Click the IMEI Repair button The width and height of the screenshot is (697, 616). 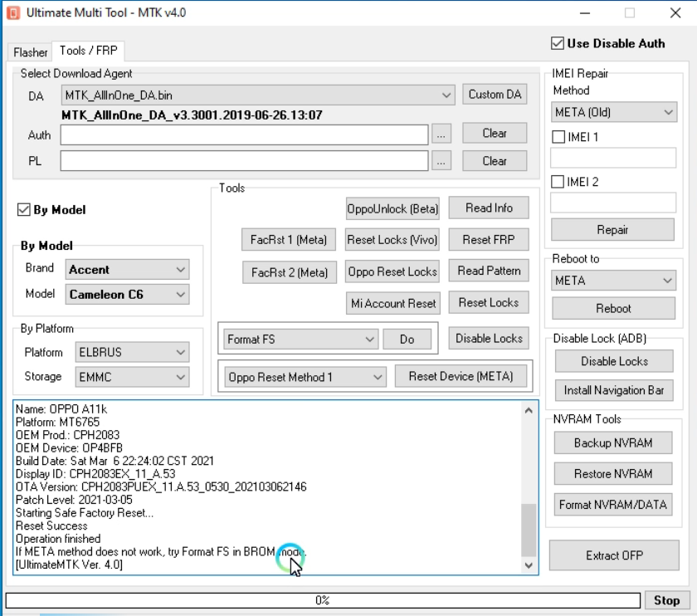612,229
